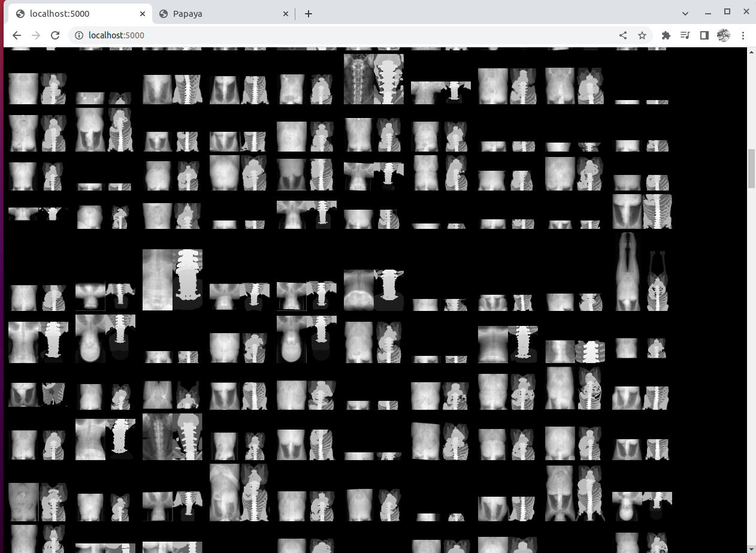Open a new tab with plus button

(309, 14)
